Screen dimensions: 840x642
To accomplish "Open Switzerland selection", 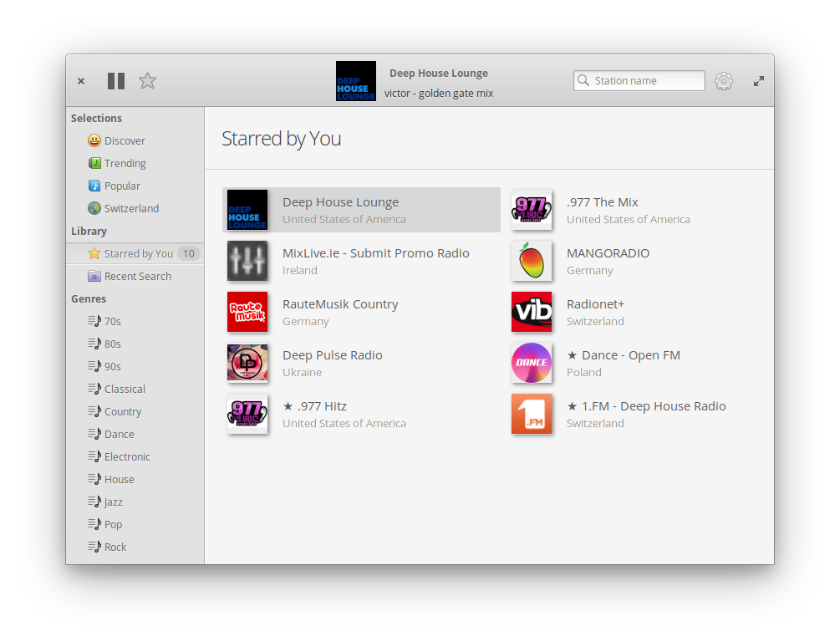I will pyautogui.click(x=135, y=208).
